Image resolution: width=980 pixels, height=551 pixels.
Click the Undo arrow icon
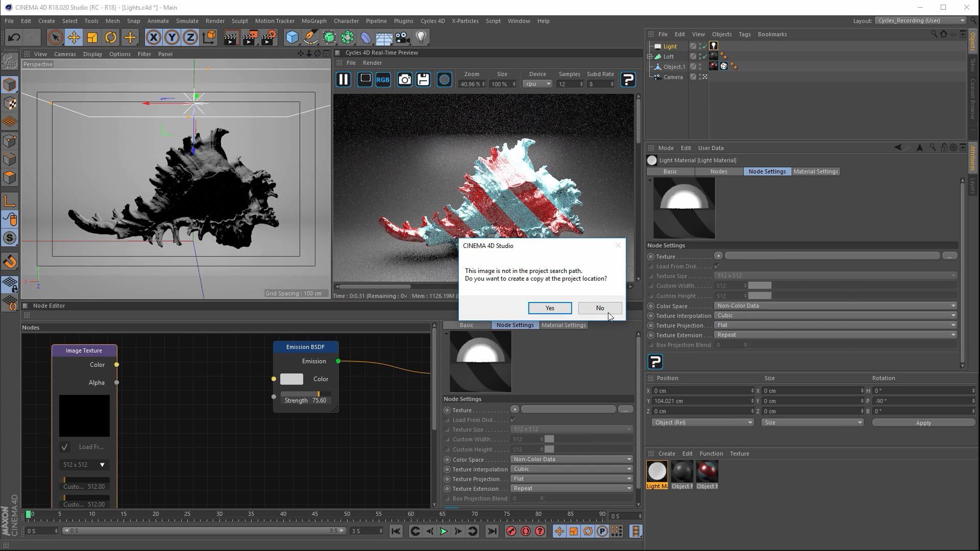pyautogui.click(x=14, y=37)
